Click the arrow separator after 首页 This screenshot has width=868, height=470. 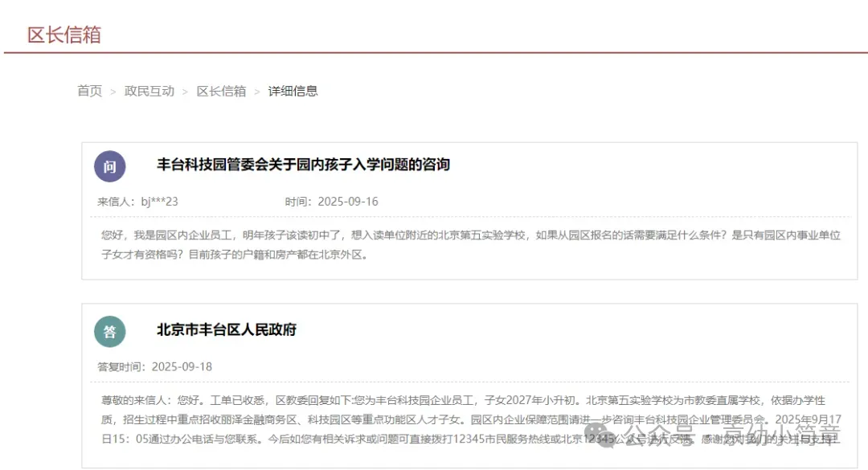pos(113,92)
